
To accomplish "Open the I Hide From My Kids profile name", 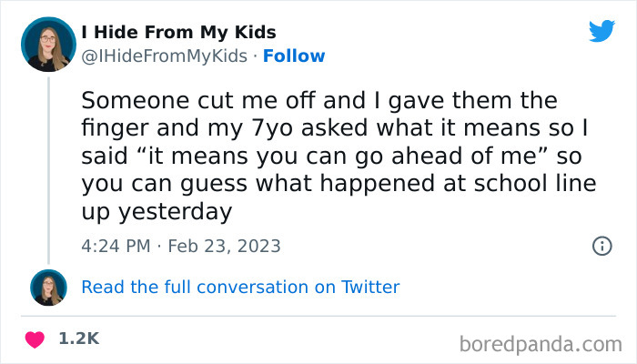I will pos(178,33).
